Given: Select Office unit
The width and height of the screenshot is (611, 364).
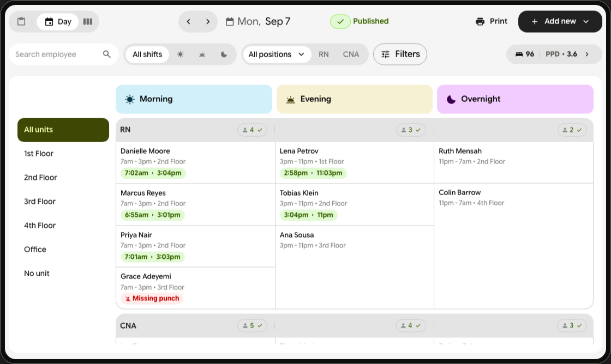Looking at the screenshot, I should [x=35, y=250].
